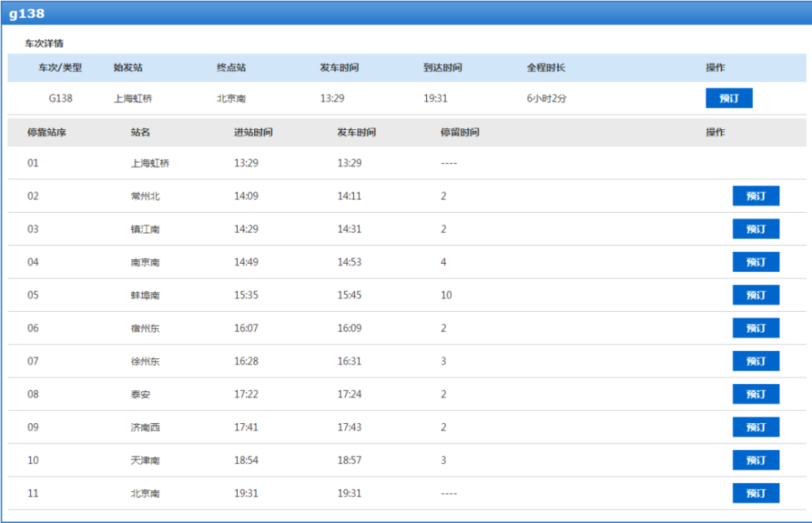Image resolution: width=812 pixels, height=523 pixels.
Task: Click the 车次详情 section heading
Action: 44,44
